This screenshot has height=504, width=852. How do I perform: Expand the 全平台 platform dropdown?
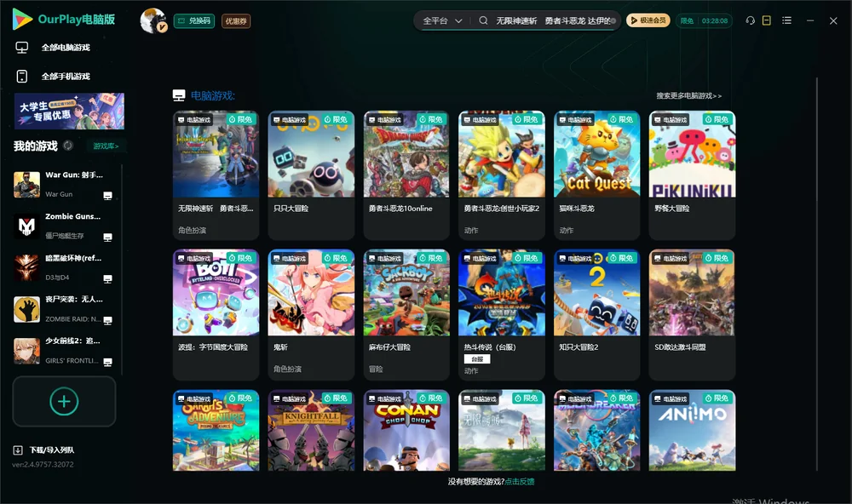point(442,20)
